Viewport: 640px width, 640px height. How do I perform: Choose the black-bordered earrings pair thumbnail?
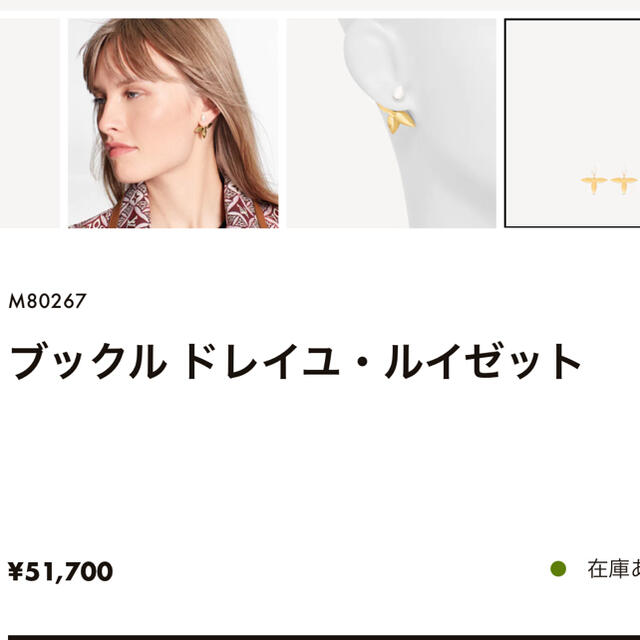click(572, 123)
